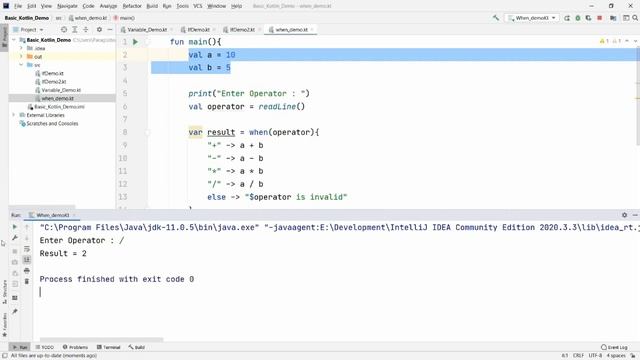Stop the process with the red square icon
Screen dimensions: 640x360
tap(600, 18)
